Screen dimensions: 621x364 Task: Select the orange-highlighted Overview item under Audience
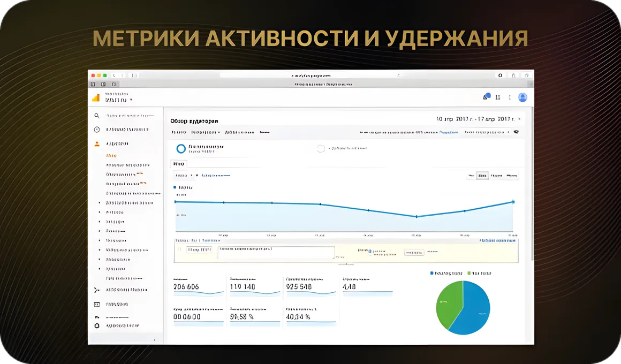(x=111, y=156)
